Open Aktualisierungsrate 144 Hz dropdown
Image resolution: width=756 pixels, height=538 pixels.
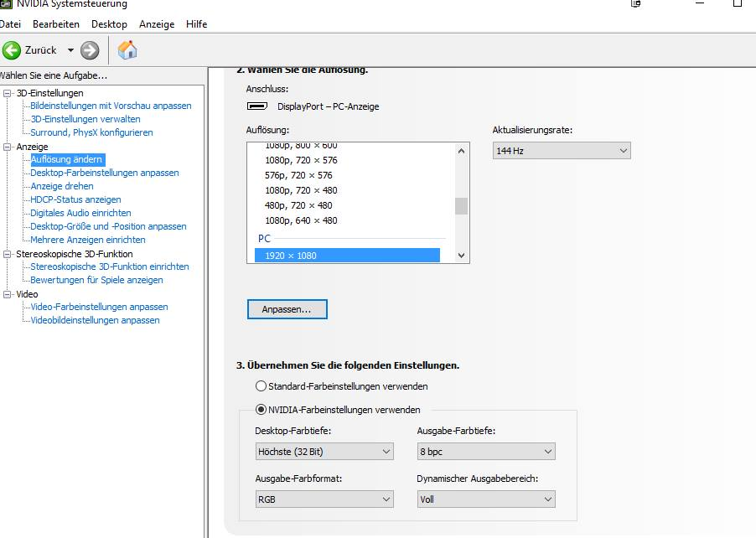(562, 151)
